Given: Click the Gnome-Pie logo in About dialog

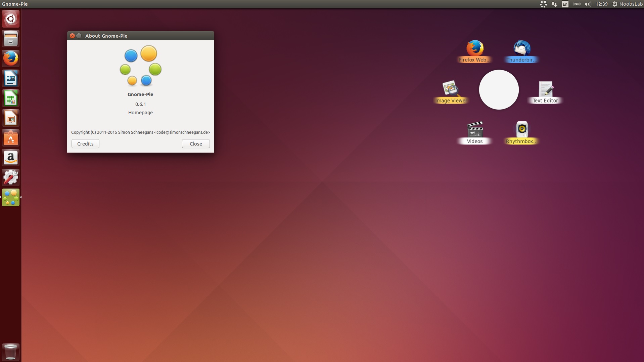Looking at the screenshot, I should click(x=141, y=66).
